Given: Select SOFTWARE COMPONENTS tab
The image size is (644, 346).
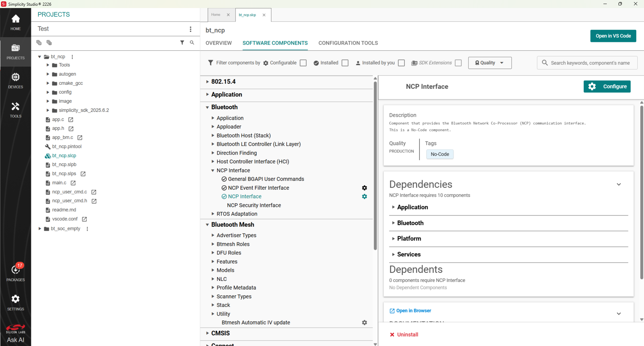Looking at the screenshot, I should tap(275, 43).
